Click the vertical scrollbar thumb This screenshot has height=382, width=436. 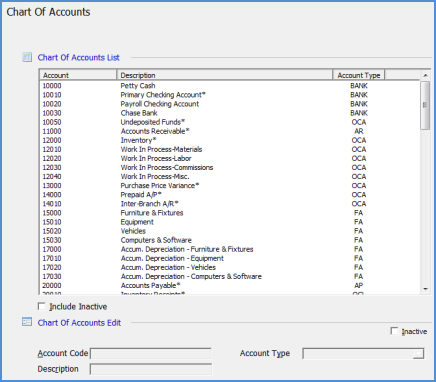click(x=425, y=105)
